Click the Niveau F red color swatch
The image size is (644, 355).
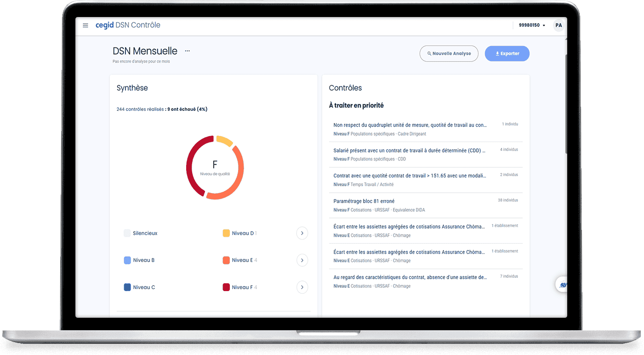pyautogui.click(x=226, y=287)
